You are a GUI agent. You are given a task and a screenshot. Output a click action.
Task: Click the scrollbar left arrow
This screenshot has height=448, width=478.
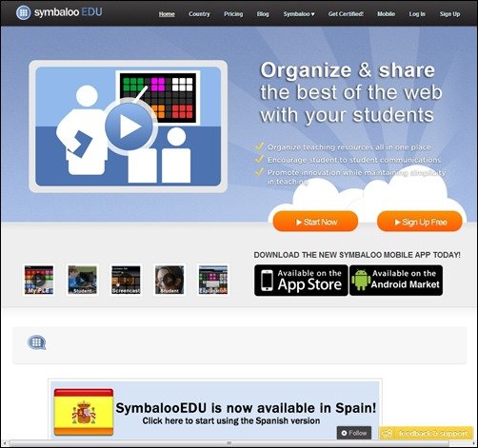(x=5, y=443)
